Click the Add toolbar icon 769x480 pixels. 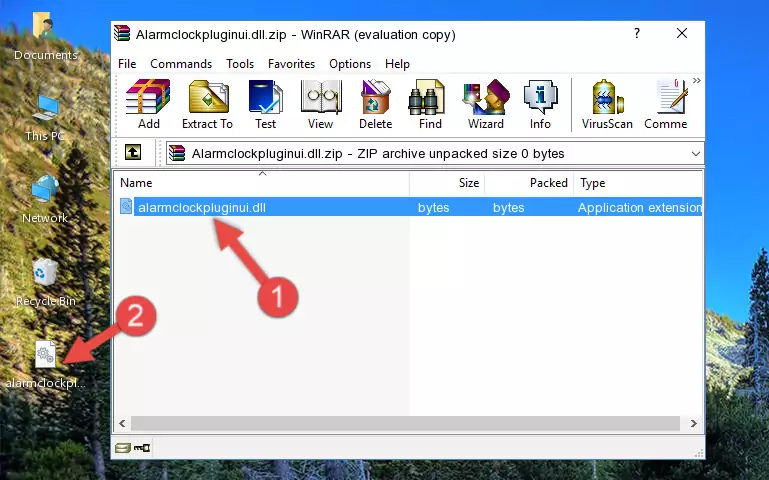point(148,104)
